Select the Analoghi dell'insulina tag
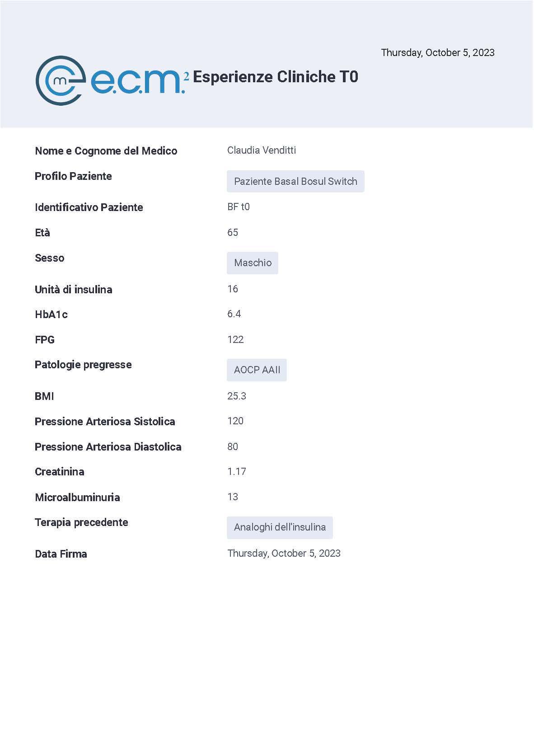 click(280, 527)
